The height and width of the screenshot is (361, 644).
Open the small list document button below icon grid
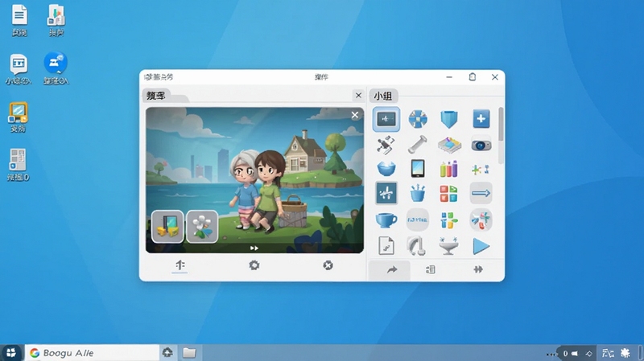click(x=431, y=269)
